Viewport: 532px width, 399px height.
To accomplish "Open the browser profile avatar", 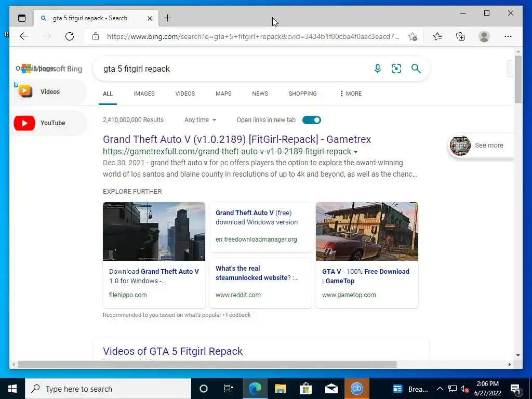I will pyautogui.click(x=484, y=36).
